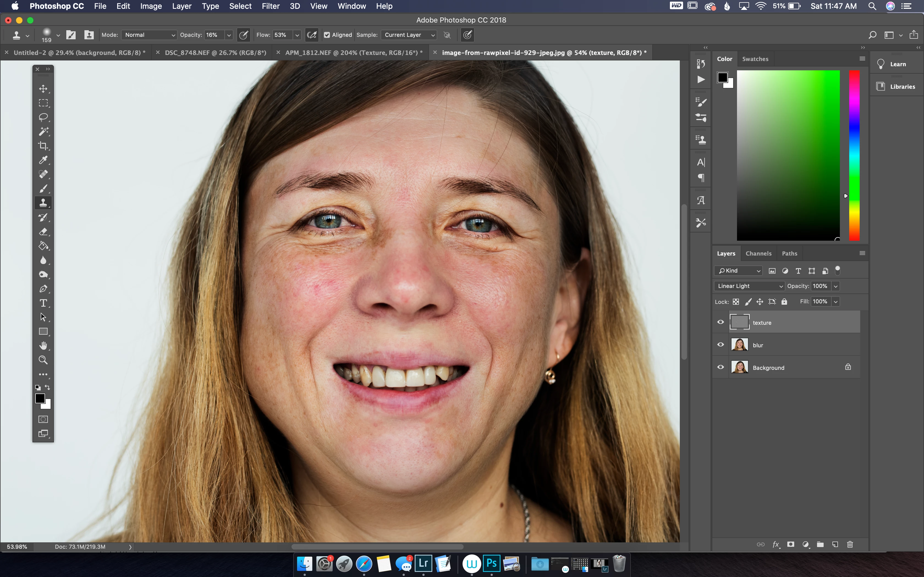Select the Crop tool
The height and width of the screenshot is (577, 924).
click(x=43, y=146)
